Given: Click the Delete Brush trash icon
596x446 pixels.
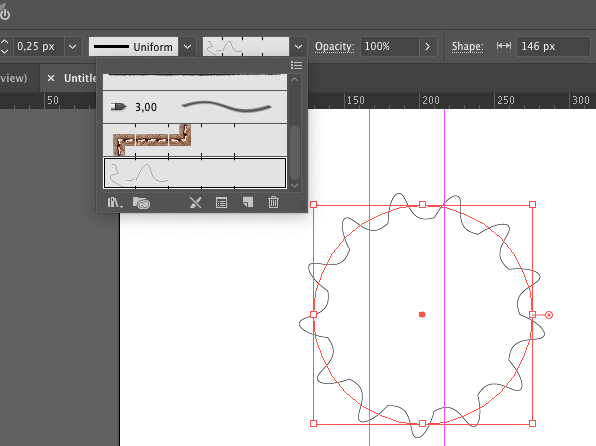Looking at the screenshot, I should (x=273, y=202).
